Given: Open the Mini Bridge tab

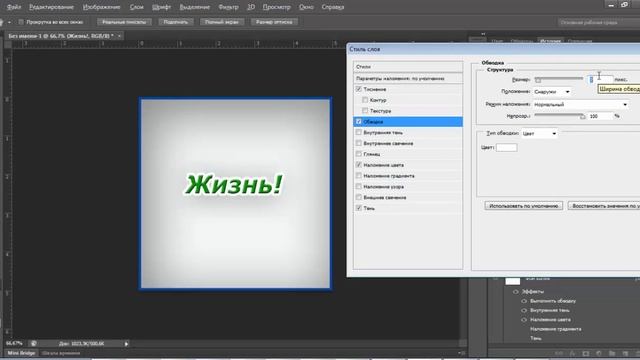Looking at the screenshot, I should pyautogui.click(x=22, y=353).
